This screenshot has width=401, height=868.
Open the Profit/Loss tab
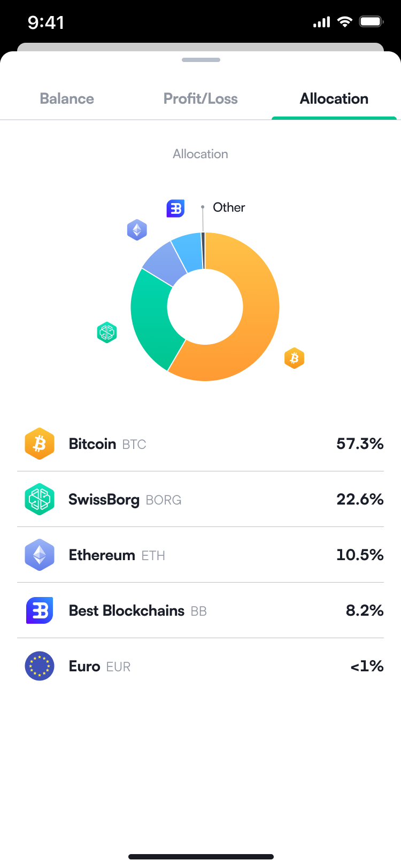click(200, 98)
